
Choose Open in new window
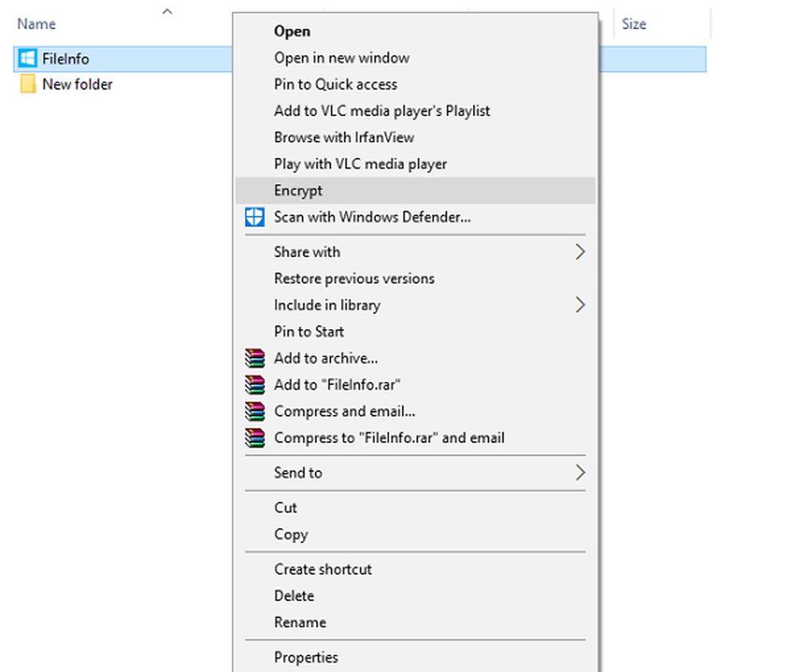pyautogui.click(x=341, y=58)
